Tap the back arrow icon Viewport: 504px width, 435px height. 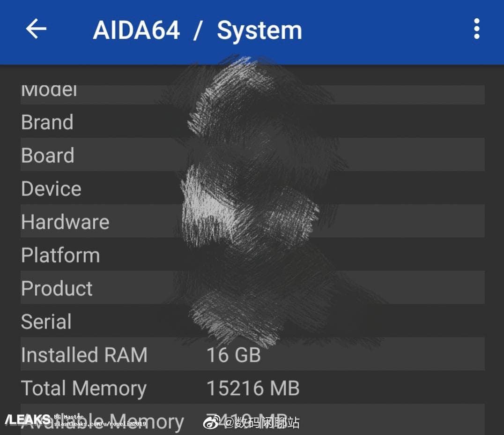[x=36, y=29]
